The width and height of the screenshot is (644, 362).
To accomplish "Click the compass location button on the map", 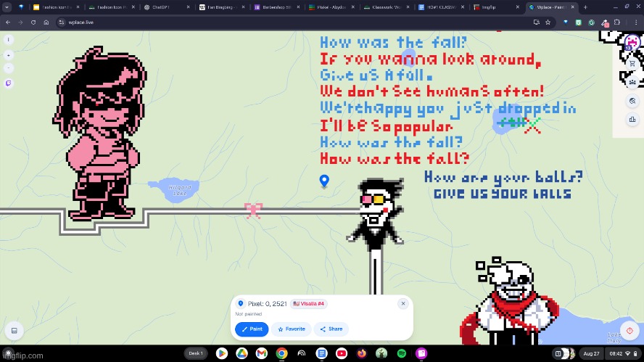I will tap(629, 330).
